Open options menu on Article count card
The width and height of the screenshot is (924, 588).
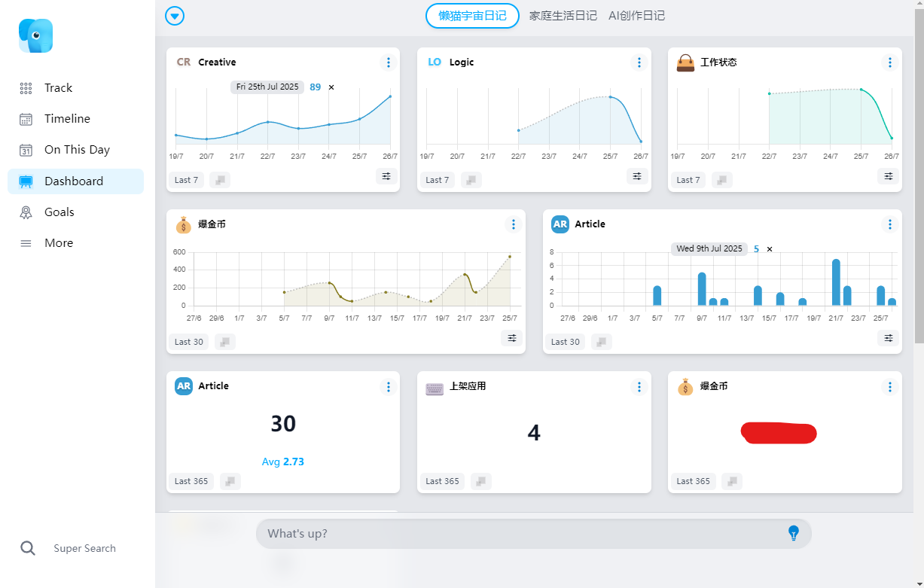(388, 387)
